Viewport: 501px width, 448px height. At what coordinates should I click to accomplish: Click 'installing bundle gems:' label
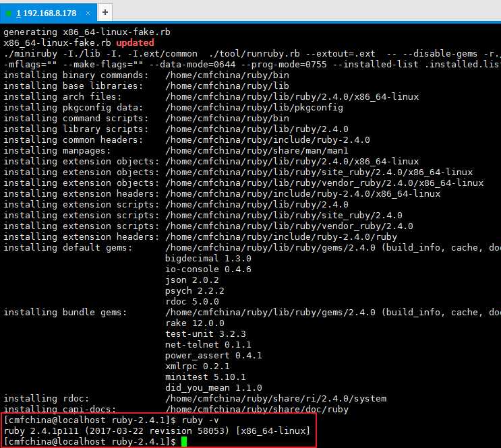pyautogui.click(x=65, y=313)
